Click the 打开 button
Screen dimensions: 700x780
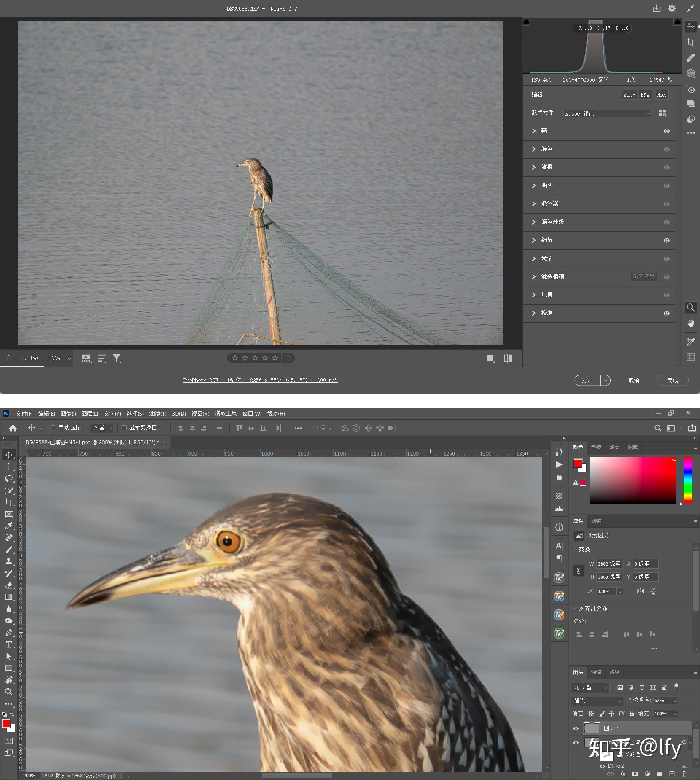tap(587, 380)
